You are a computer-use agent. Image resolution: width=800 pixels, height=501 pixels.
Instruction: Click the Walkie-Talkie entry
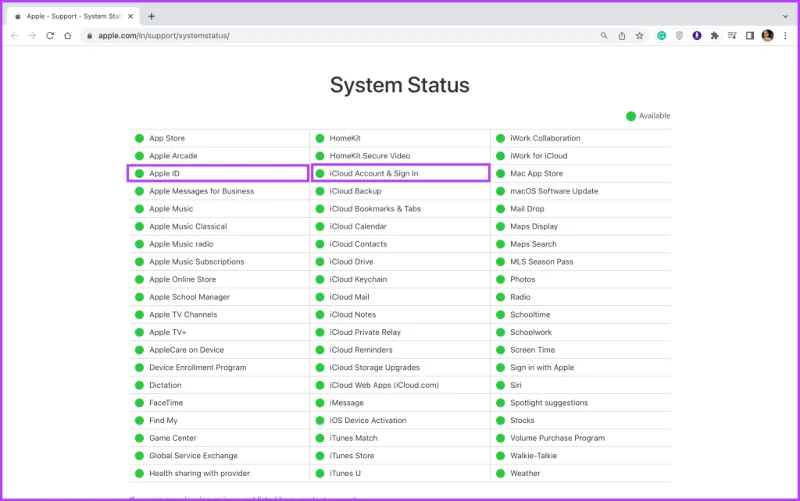click(533, 456)
